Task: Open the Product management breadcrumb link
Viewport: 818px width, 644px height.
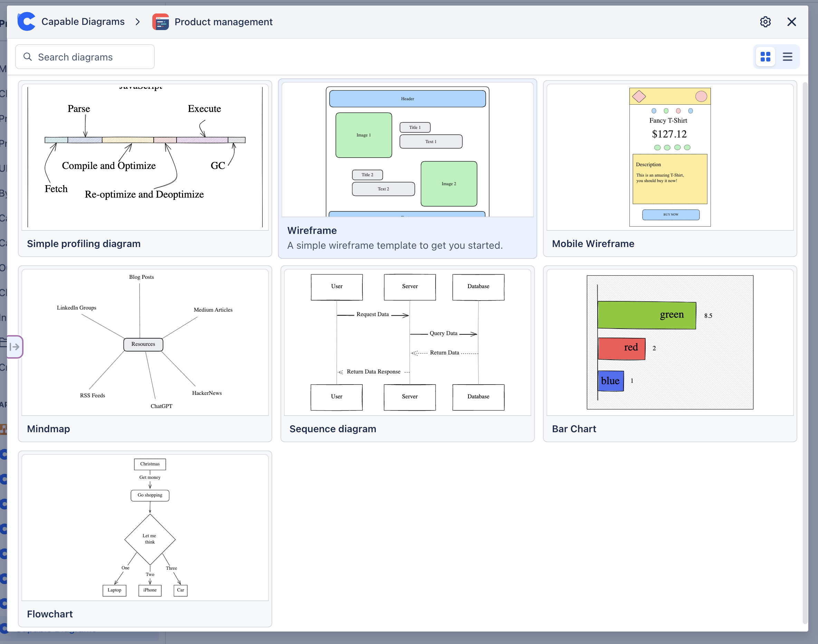Action: coord(223,22)
